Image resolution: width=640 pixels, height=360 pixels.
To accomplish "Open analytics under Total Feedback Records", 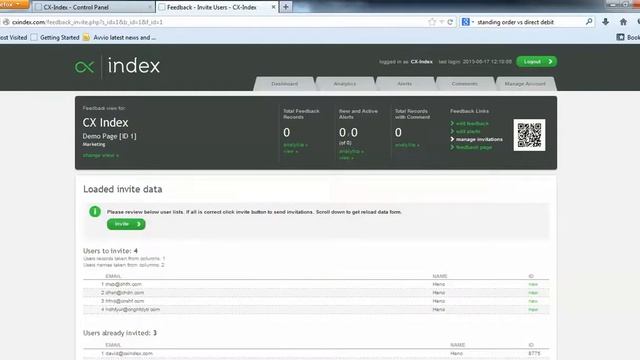I will coord(295,145).
